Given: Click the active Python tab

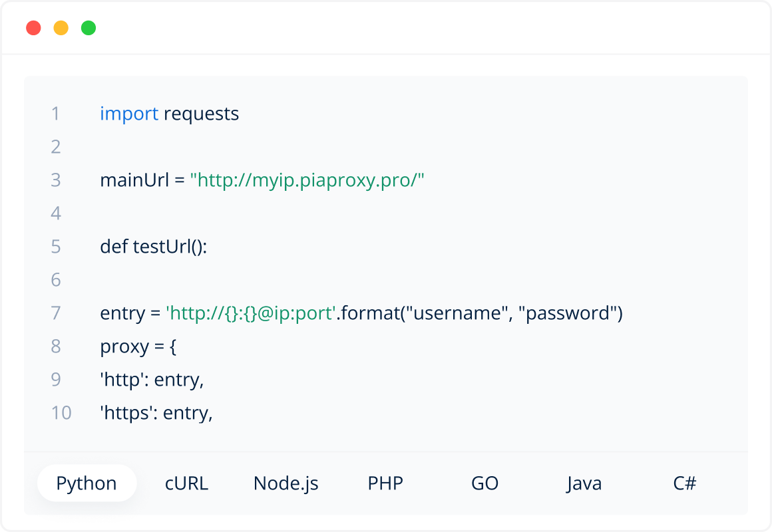Looking at the screenshot, I should (x=87, y=483).
